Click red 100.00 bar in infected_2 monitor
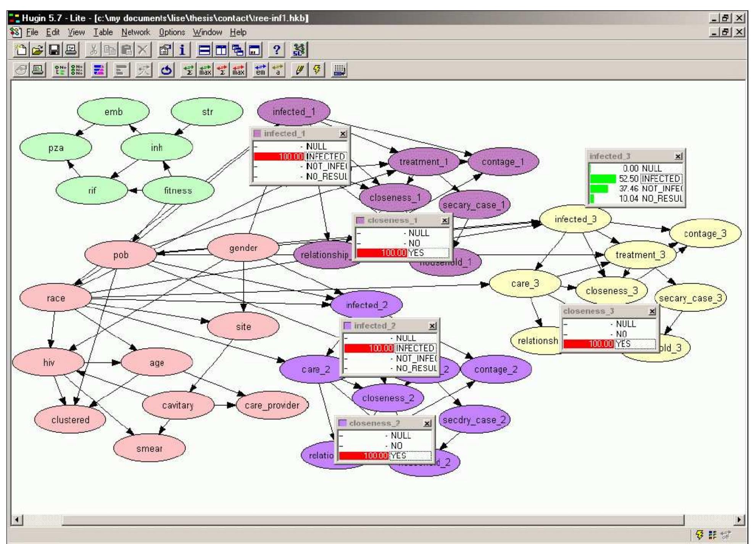Viewport: 756px width, 544px height. click(369, 348)
